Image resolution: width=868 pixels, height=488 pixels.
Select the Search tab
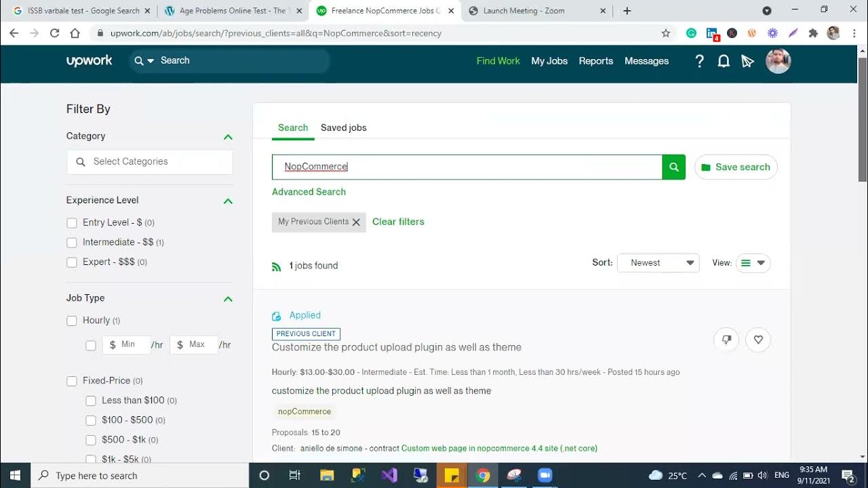click(293, 127)
